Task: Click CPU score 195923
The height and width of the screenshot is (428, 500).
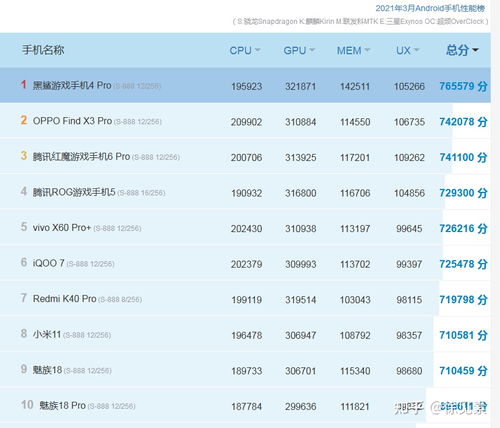Action: click(x=247, y=87)
